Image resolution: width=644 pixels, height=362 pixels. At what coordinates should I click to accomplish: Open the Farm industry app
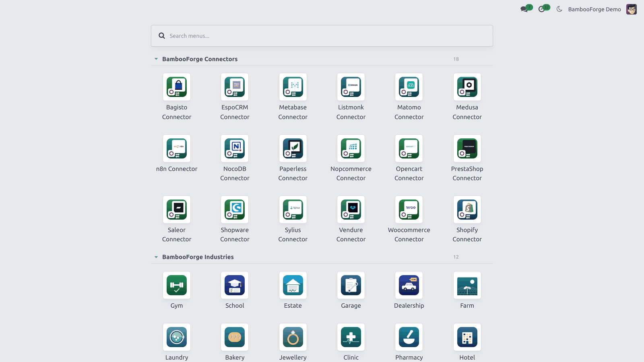coord(467,285)
